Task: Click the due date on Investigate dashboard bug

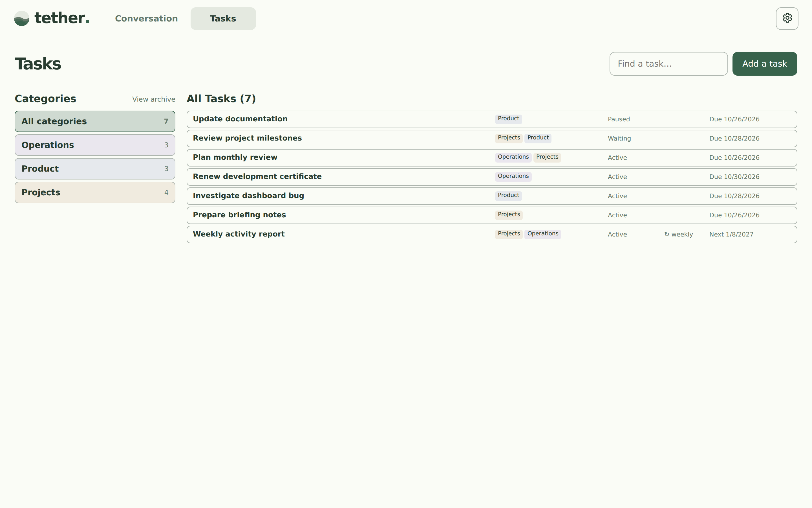Action: (x=734, y=196)
